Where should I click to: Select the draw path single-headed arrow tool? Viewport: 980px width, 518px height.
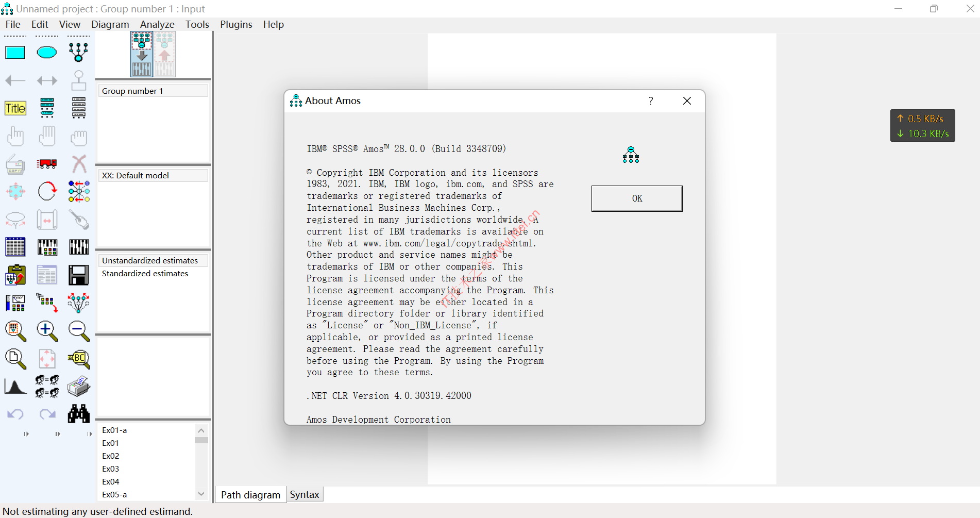(15, 80)
